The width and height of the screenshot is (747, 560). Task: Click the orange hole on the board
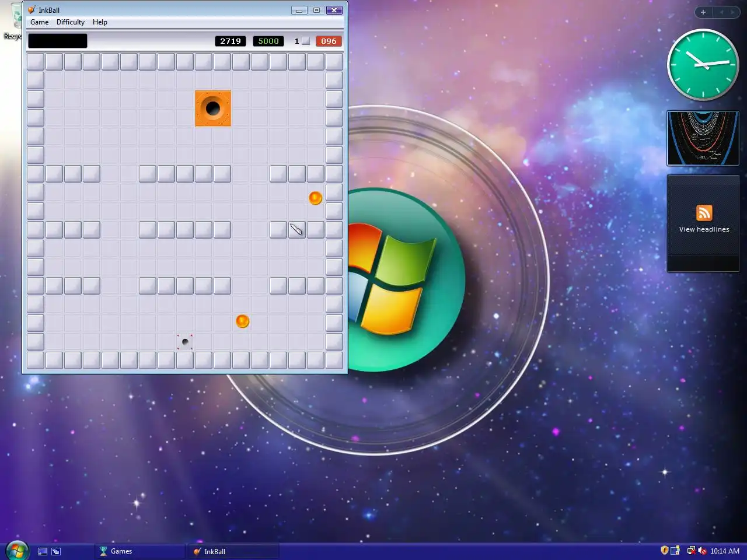pyautogui.click(x=213, y=108)
